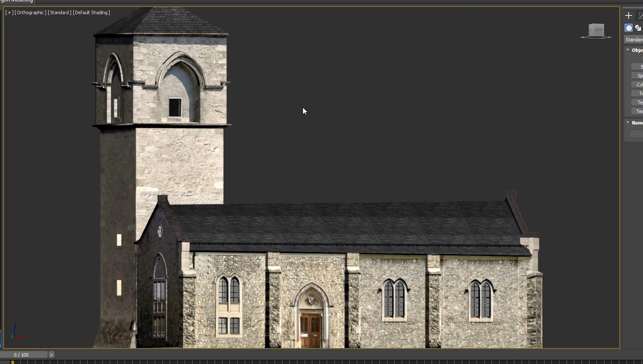The image size is (643, 364).
Task: Click the Sphere primitive button
Action: tap(637, 76)
